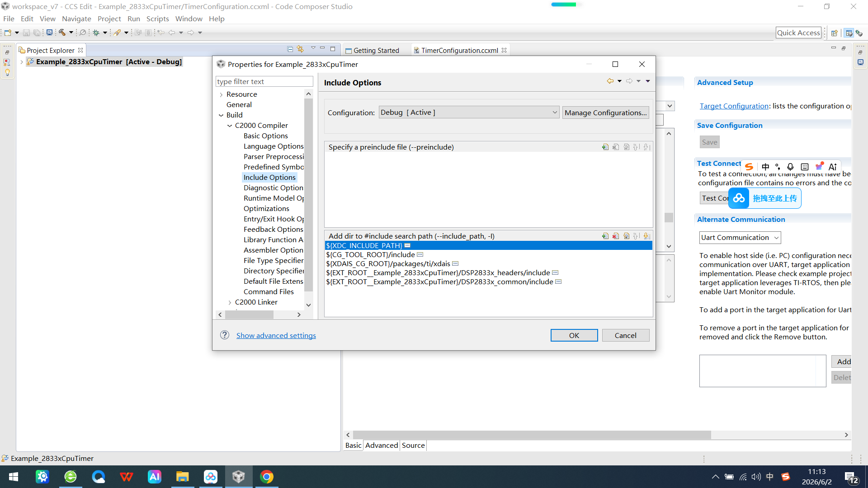Click the type filter text field
868x488 pixels.
coord(264,81)
